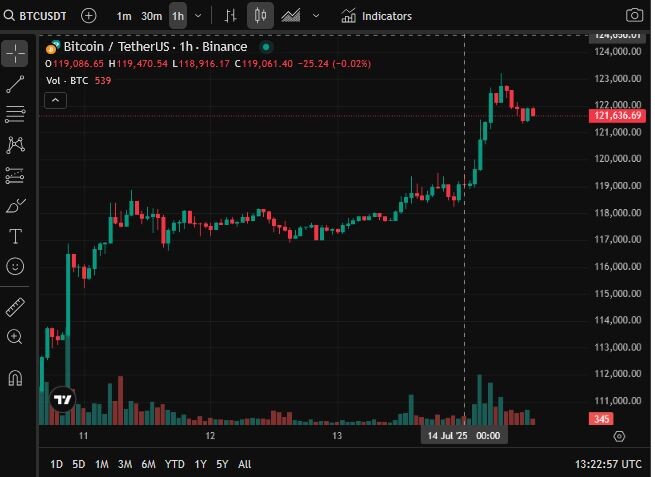
Task: Collapse the indicator legend with chevron
Action: 55,100
